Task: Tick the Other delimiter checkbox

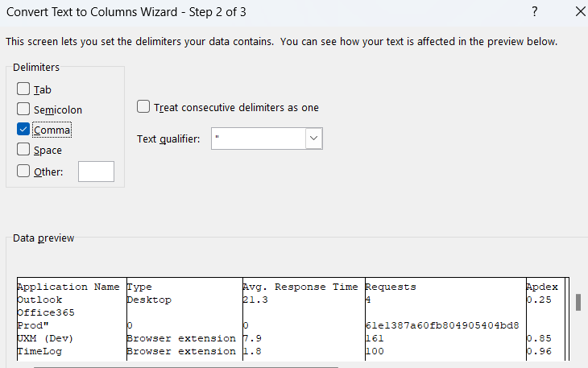Action: coord(23,170)
